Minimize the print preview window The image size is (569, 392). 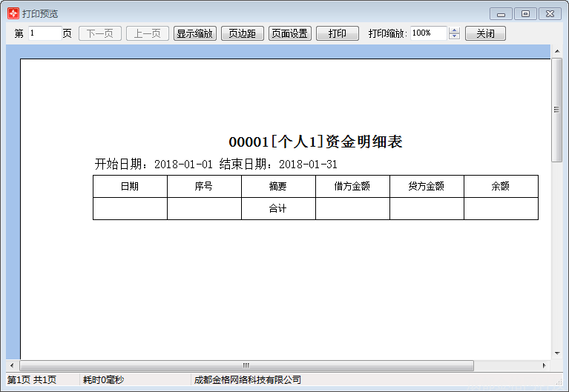click(x=501, y=13)
